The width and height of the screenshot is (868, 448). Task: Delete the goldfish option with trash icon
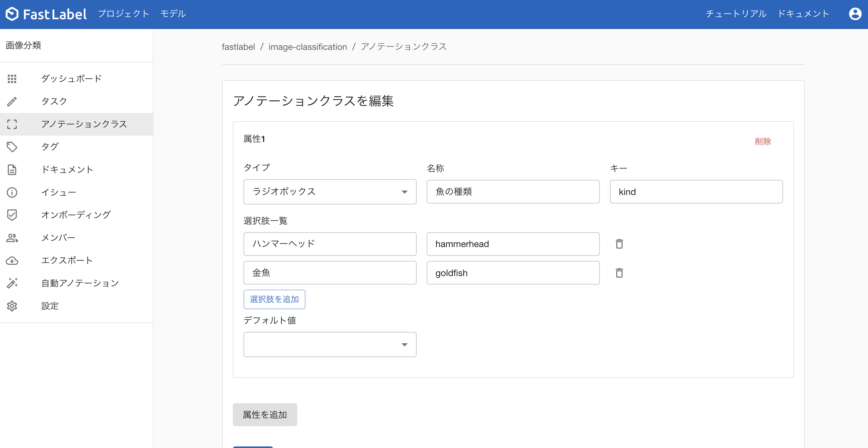coord(619,273)
